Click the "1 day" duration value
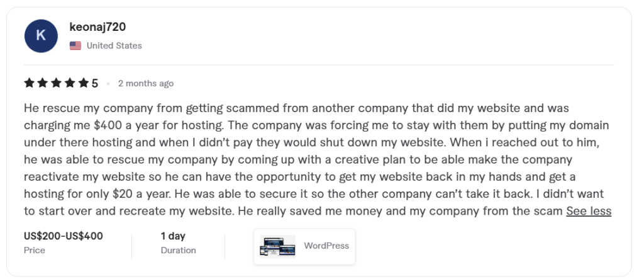Viewport: 644px width, 279px height. [173, 236]
